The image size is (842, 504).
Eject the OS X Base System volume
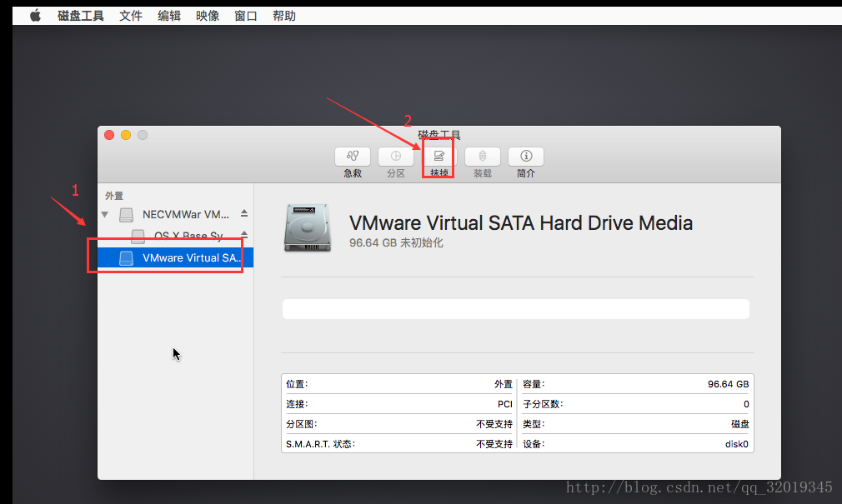pos(244,235)
